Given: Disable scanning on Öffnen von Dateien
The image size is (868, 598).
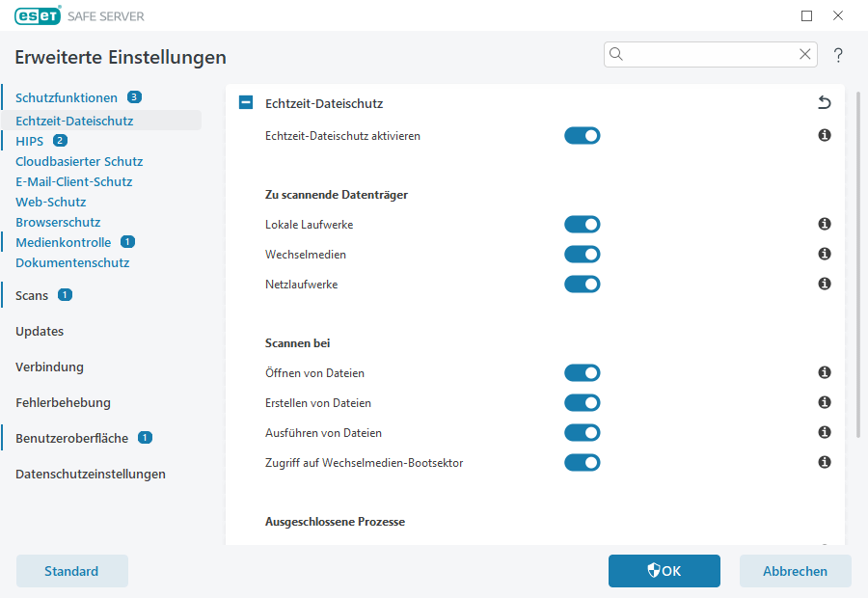Looking at the screenshot, I should pos(583,372).
